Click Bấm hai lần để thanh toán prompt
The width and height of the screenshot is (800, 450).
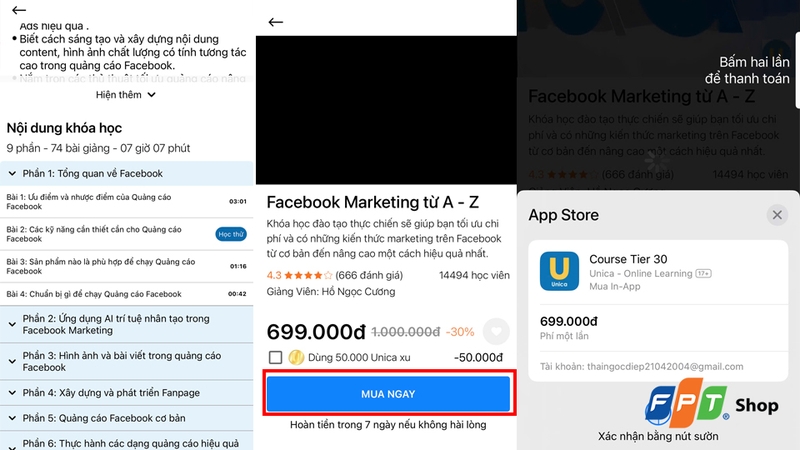(747, 70)
